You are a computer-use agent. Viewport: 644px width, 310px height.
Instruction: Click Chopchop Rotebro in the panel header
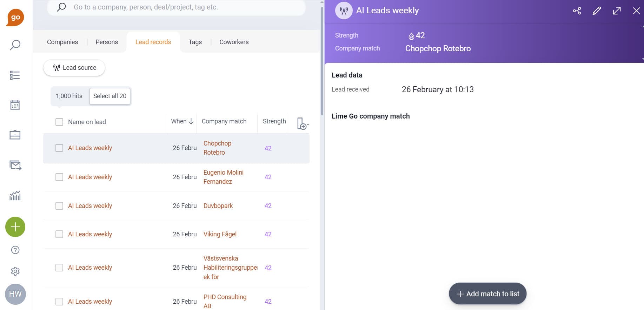(x=438, y=48)
